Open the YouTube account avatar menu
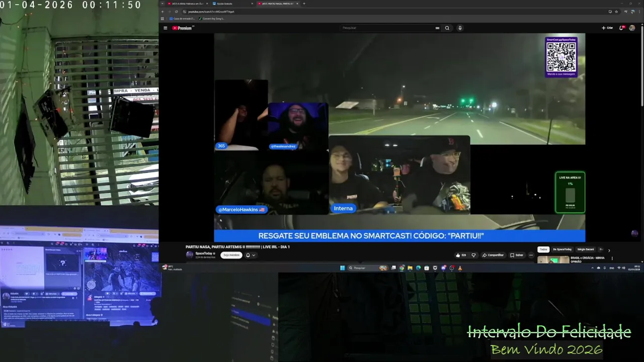The width and height of the screenshot is (644, 362). coord(632,28)
